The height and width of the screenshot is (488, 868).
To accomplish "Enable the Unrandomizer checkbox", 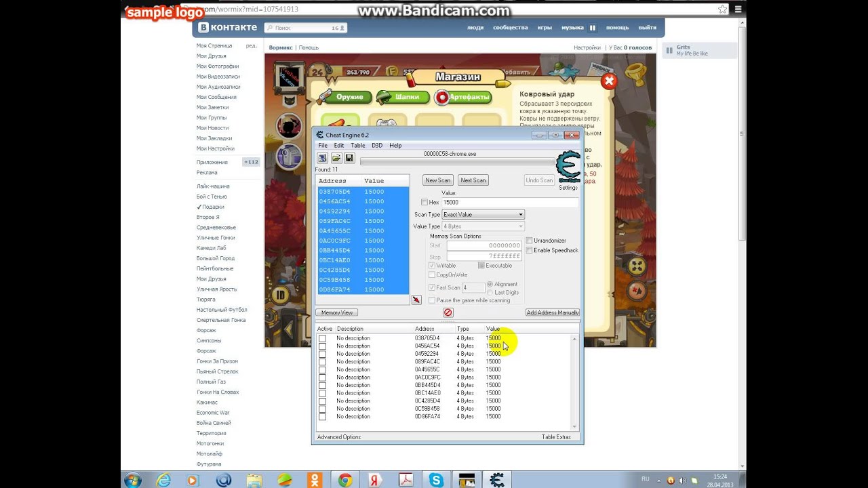I will (530, 241).
